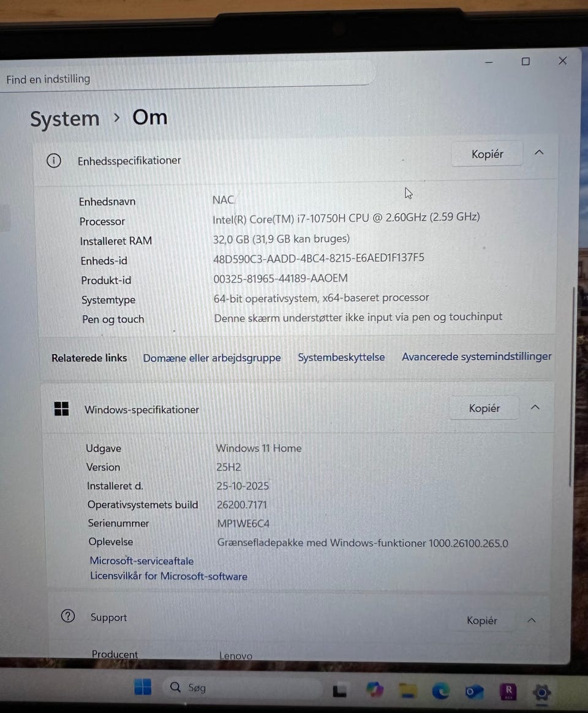Open File Explorer from taskbar
The width and height of the screenshot is (588, 713).
pos(408,690)
